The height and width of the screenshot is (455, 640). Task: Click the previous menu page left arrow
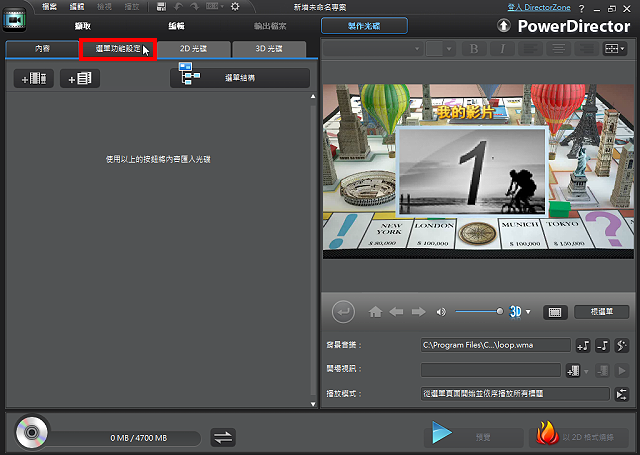[396, 312]
